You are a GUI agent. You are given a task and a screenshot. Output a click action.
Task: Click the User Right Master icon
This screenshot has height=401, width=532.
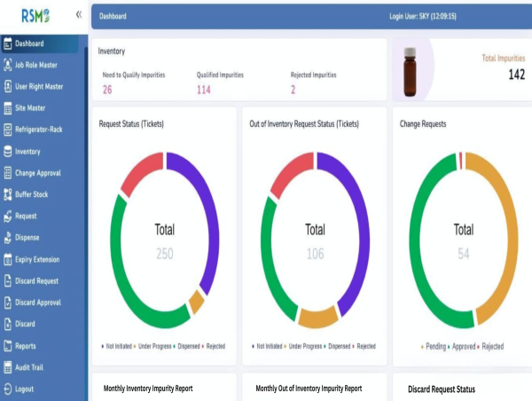pos(7,87)
